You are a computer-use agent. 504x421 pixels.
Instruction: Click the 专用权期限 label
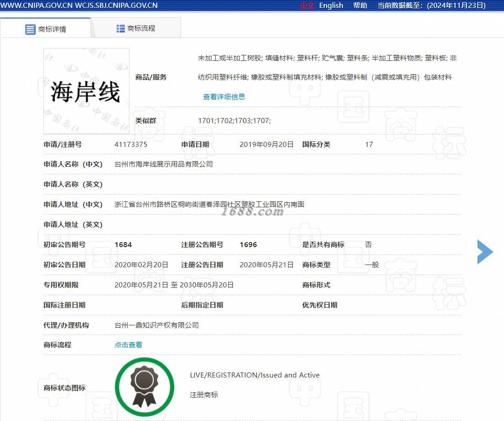pos(61,285)
